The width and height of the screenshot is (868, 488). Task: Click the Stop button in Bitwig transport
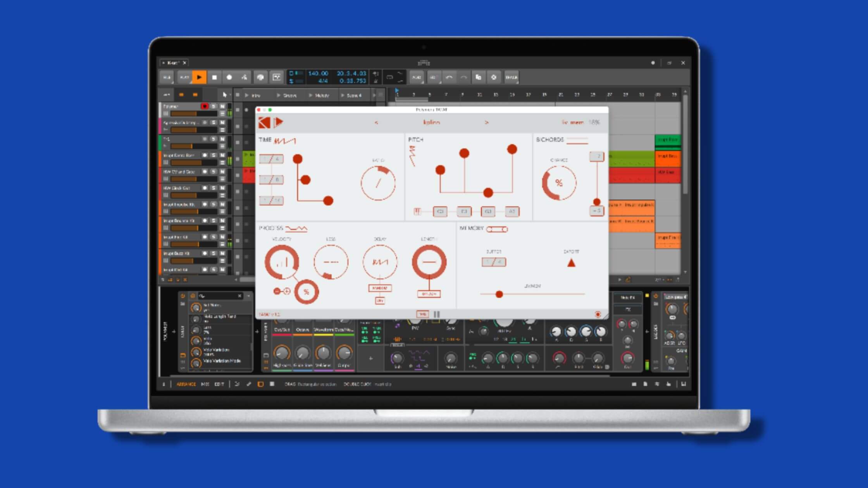(x=214, y=77)
